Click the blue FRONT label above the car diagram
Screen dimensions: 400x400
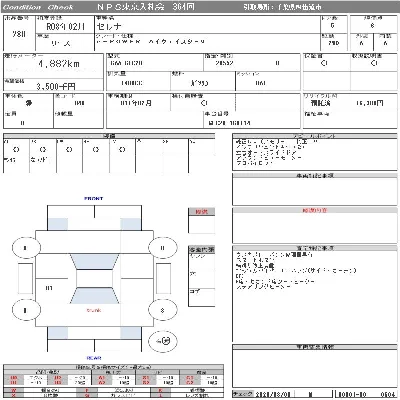click(94, 198)
